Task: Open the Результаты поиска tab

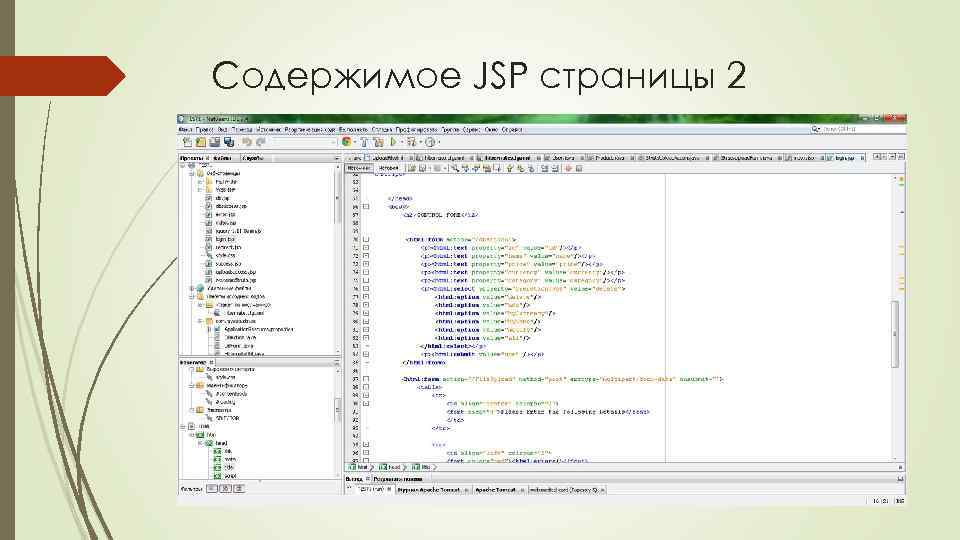Action: pyautogui.click(x=398, y=479)
